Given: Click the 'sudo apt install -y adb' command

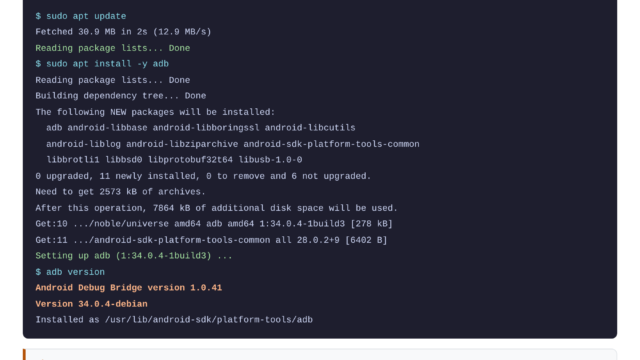Looking at the screenshot, I should 102,64.
